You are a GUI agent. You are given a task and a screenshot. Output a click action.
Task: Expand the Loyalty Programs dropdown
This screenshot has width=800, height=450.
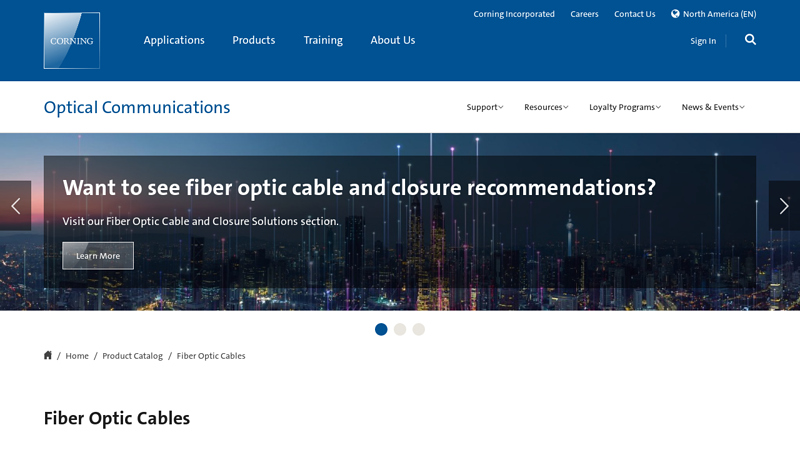(625, 107)
